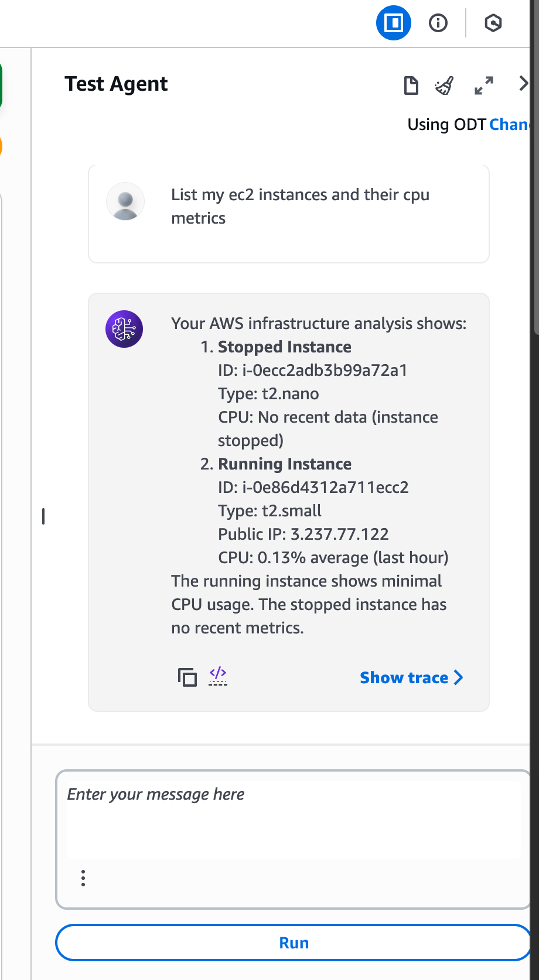Click the panel resize handle on left

click(x=43, y=516)
